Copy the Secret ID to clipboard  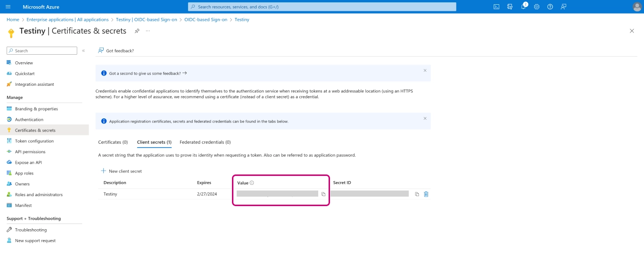417,194
